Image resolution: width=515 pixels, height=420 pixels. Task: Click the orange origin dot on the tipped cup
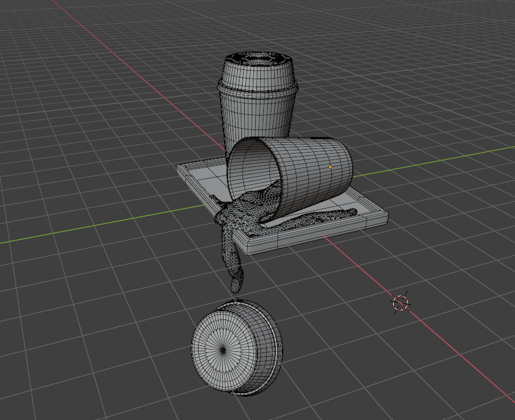[330, 167]
